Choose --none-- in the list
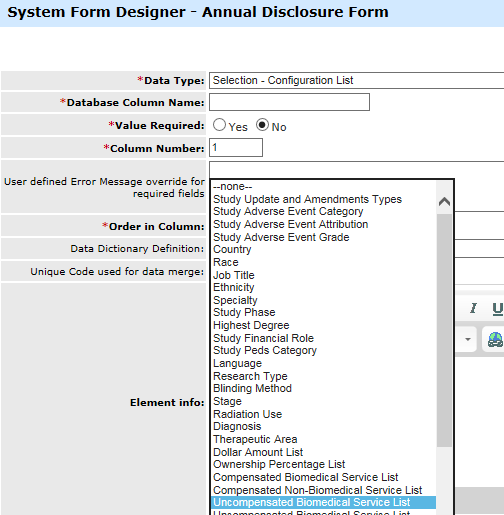The height and width of the screenshot is (515, 504). pyautogui.click(x=323, y=186)
